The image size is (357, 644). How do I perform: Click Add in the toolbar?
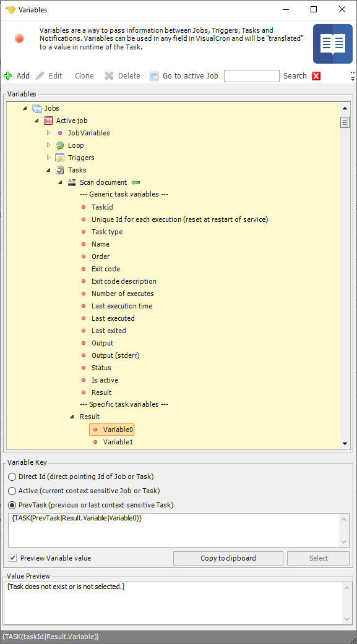[x=23, y=76]
